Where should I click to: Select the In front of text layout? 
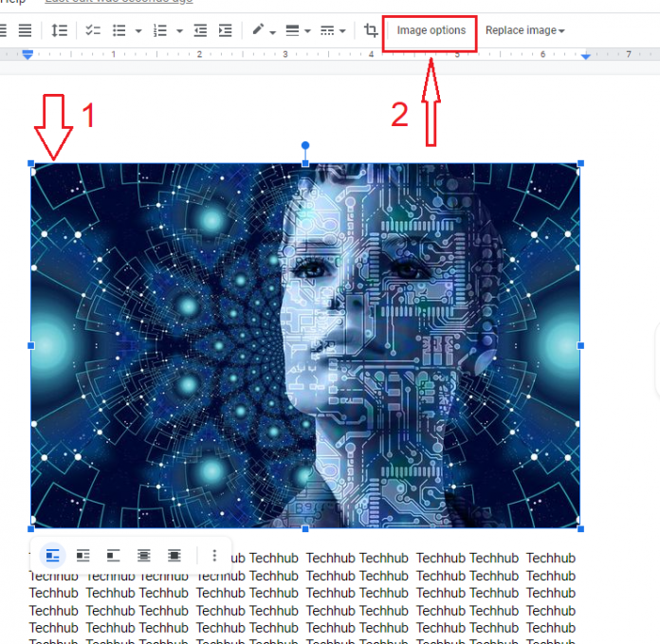(174, 555)
